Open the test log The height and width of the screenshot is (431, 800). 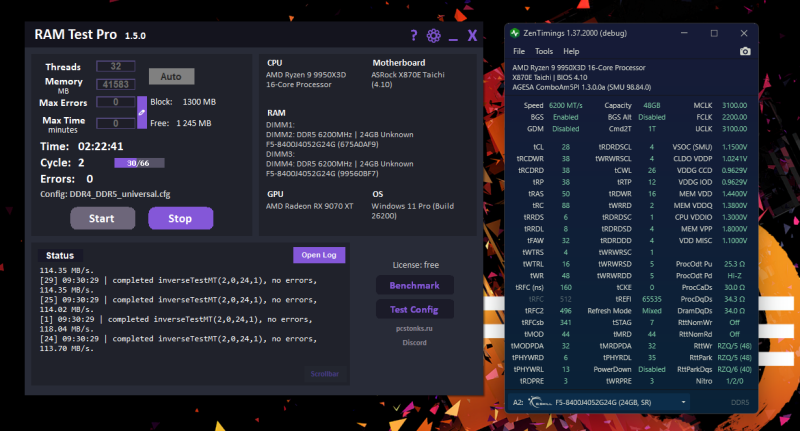click(319, 255)
